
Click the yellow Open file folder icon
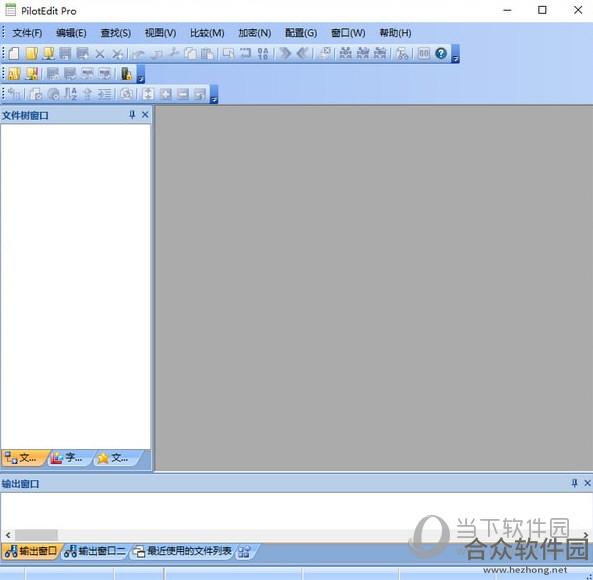point(32,54)
